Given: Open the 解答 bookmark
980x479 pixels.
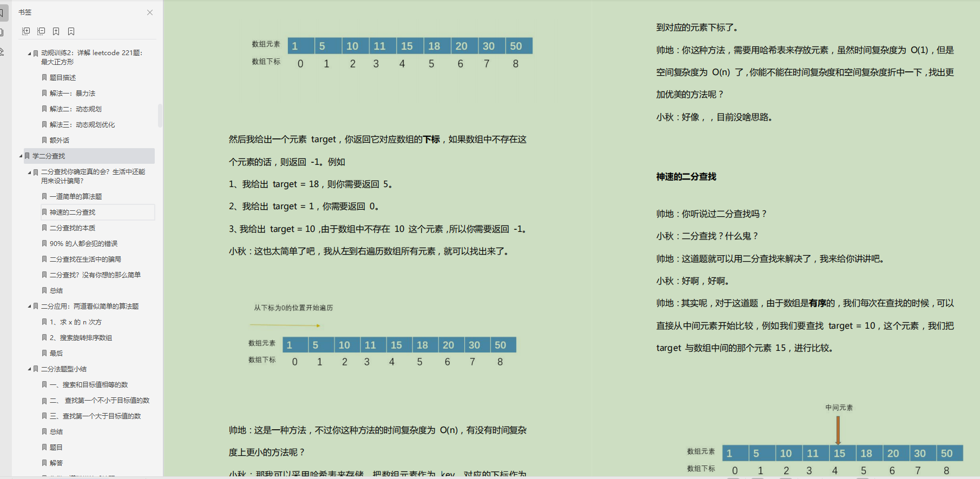Looking at the screenshot, I should pos(56,463).
